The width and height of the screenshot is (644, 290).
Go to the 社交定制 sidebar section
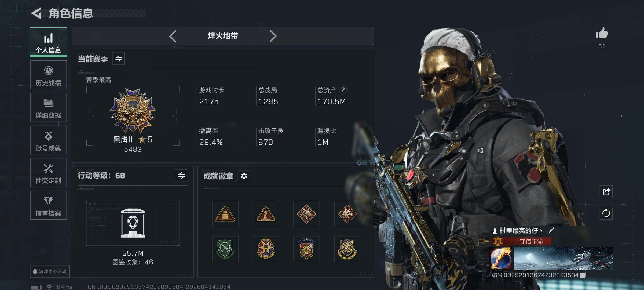[x=48, y=173]
